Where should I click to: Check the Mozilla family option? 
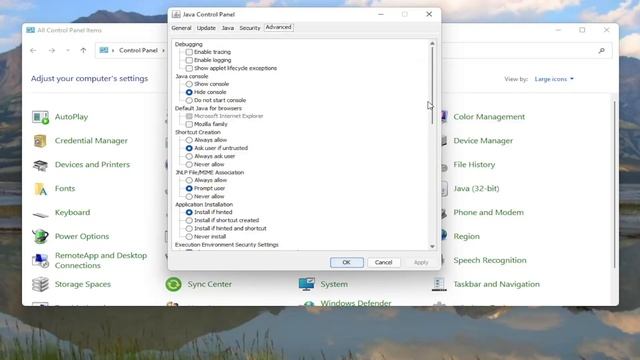pyautogui.click(x=189, y=124)
